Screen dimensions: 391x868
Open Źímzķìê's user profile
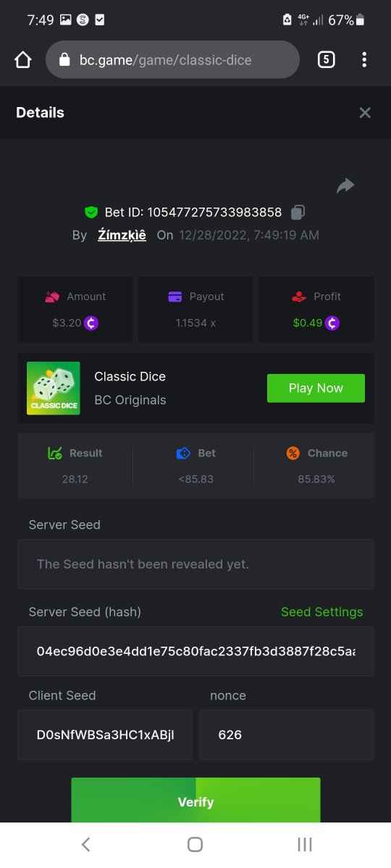tap(122, 235)
